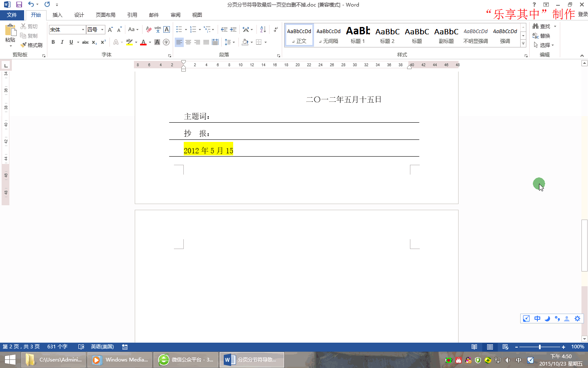Open the font name dropdown showing 宋体
Screen dimensions: 588x368
click(x=83, y=29)
